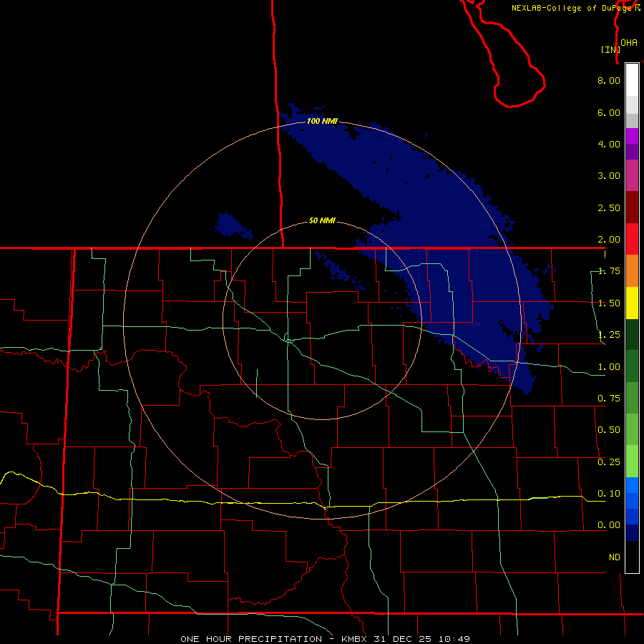Click the 6.00 legend value
Image resolution: width=644 pixels, height=644 pixels.
tap(609, 112)
